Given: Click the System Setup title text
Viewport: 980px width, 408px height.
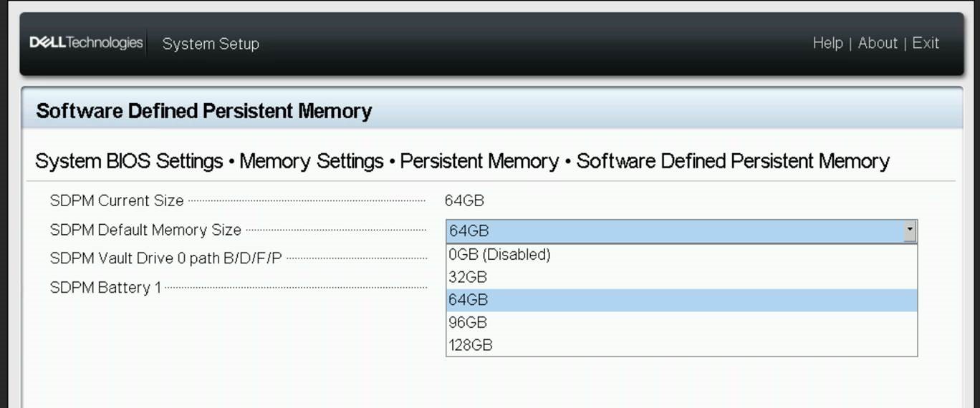Looking at the screenshot, I should 211,44.
